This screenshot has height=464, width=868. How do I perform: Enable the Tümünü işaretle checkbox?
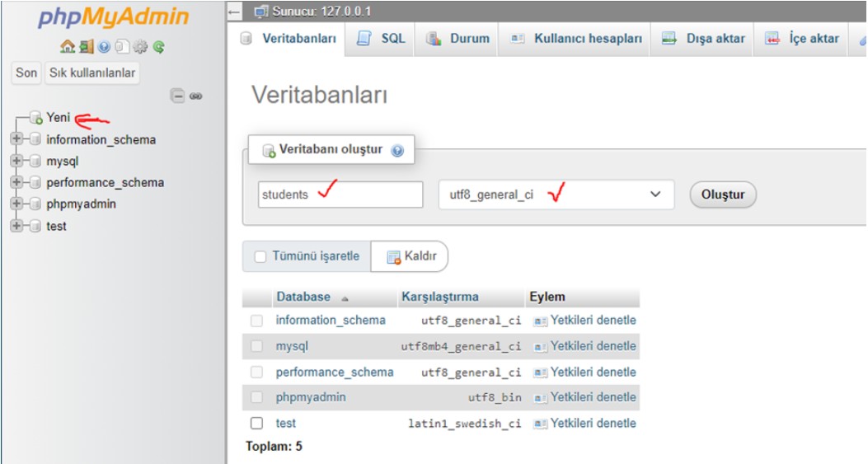[x=260, y=256]
